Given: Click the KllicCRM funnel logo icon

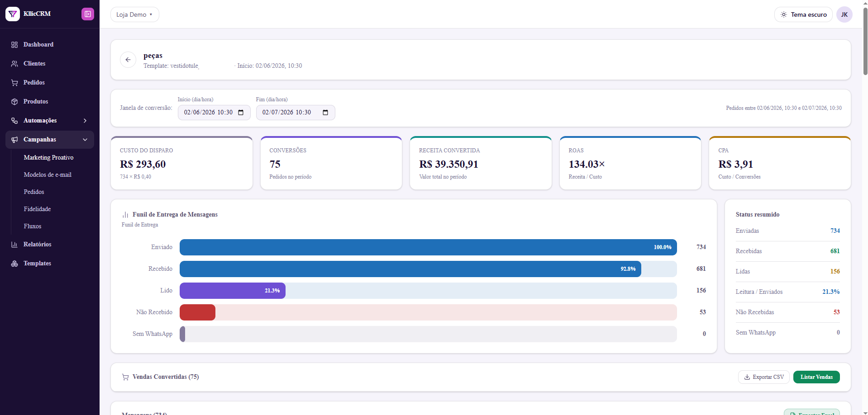Looking at the screenshot, I should tap(13, 14).
